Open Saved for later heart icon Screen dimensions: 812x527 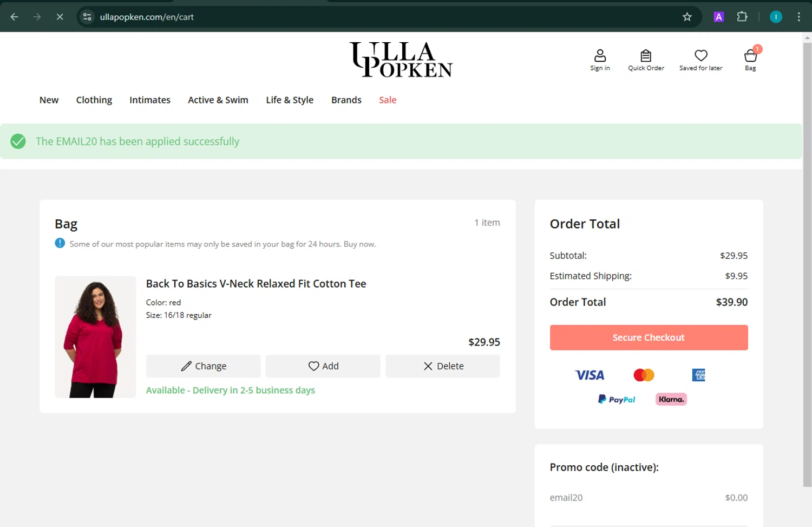pos(701,60)
